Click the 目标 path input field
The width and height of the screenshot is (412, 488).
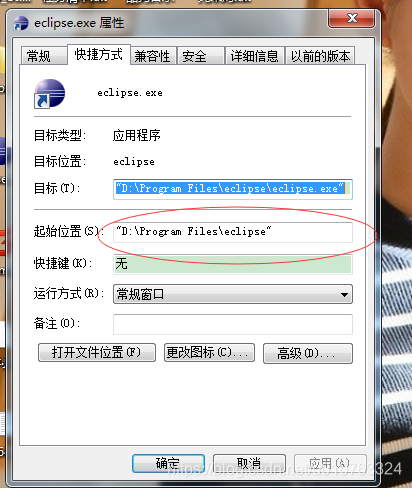pyautogui.click(x=233, y=189)
